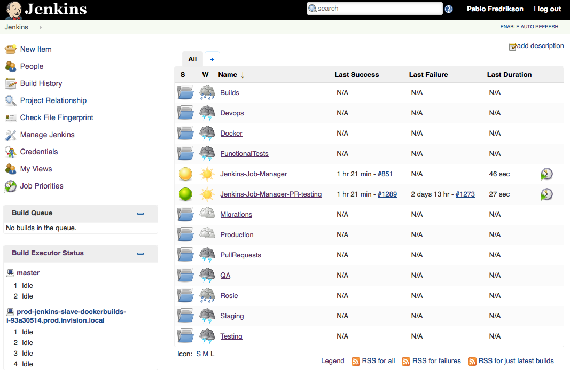Sort by Last Success column
This screenshot has height=392, width=570.
[x=357, y=74]
